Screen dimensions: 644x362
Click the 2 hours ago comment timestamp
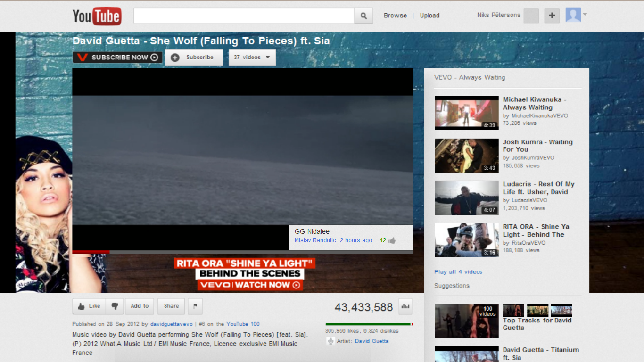(x=356, y=240)
